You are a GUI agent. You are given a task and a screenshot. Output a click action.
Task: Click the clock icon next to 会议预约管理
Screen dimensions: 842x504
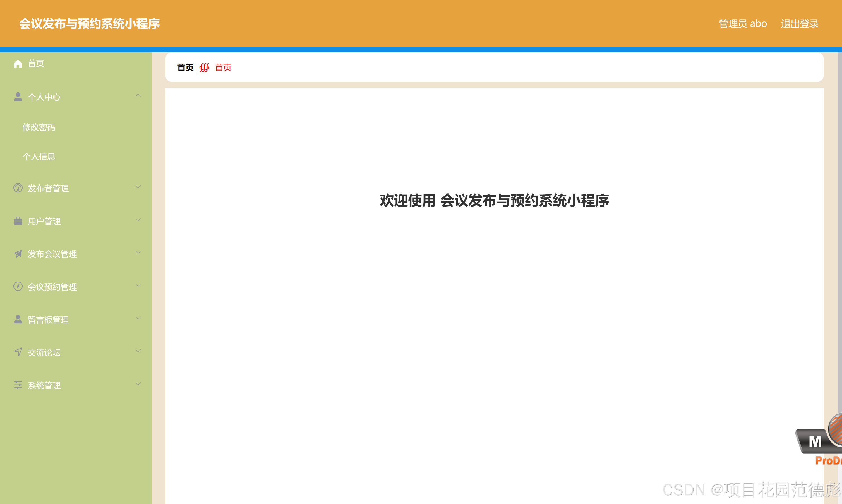tap(18, 286)
